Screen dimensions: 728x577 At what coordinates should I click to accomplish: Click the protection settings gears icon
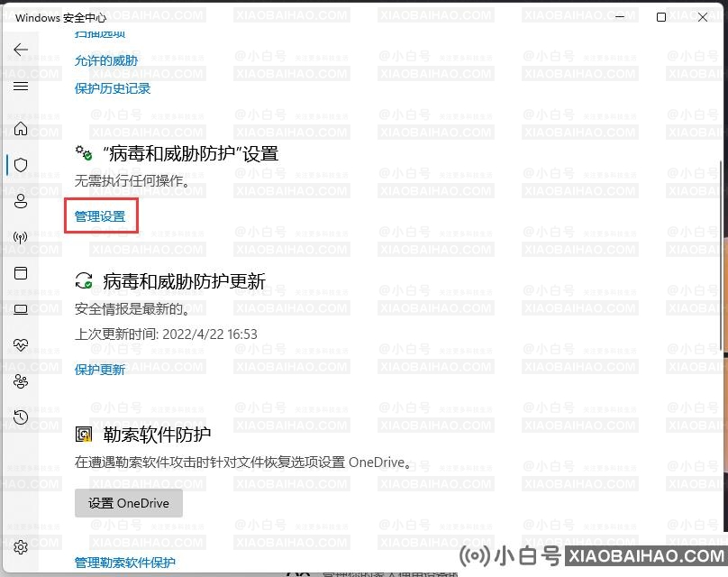(84, 153)
